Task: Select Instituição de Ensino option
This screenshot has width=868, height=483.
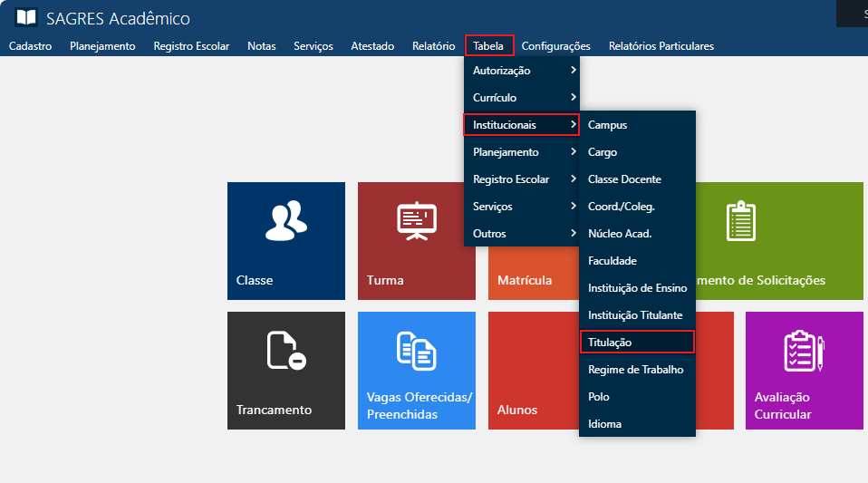Action: [637, 288]
